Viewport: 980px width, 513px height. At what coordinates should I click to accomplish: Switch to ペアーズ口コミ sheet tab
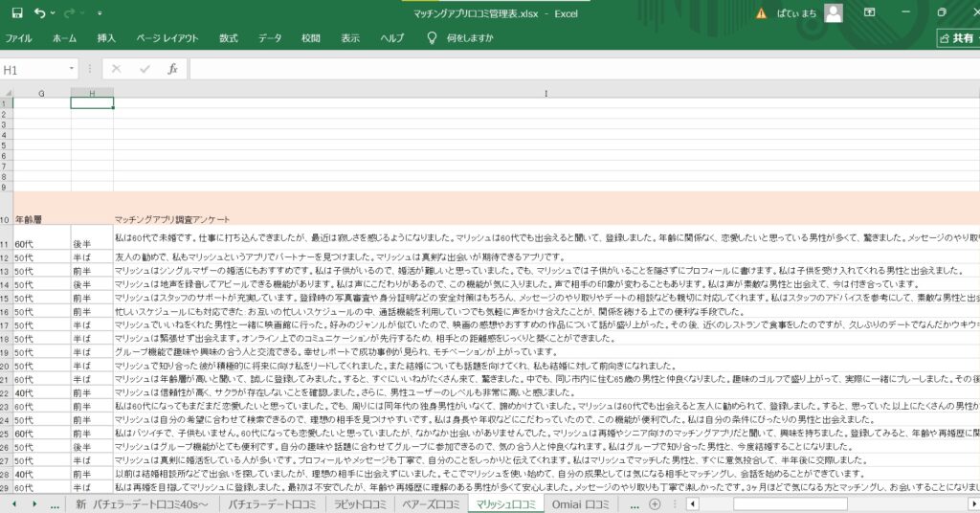click(x=431, y=504)
